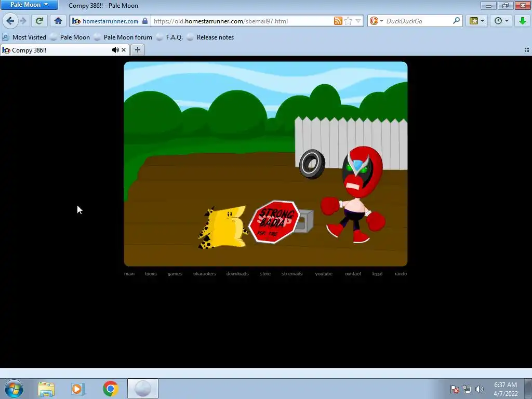Open the history clock menu button

pos(501,21)
